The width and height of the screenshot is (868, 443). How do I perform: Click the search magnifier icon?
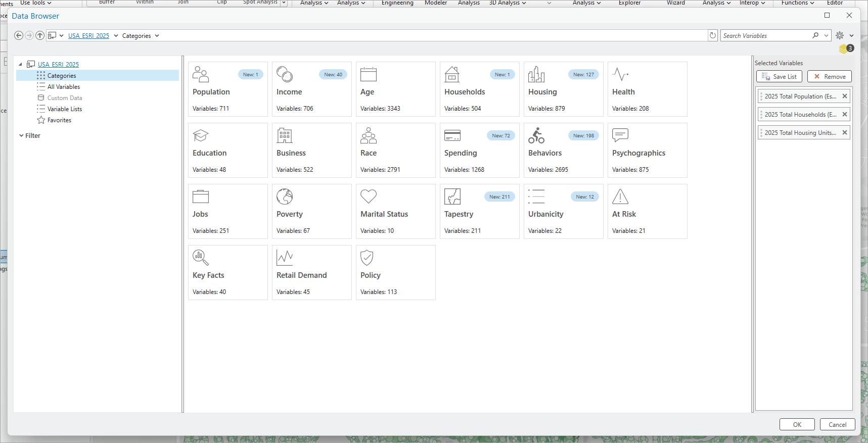815,35
